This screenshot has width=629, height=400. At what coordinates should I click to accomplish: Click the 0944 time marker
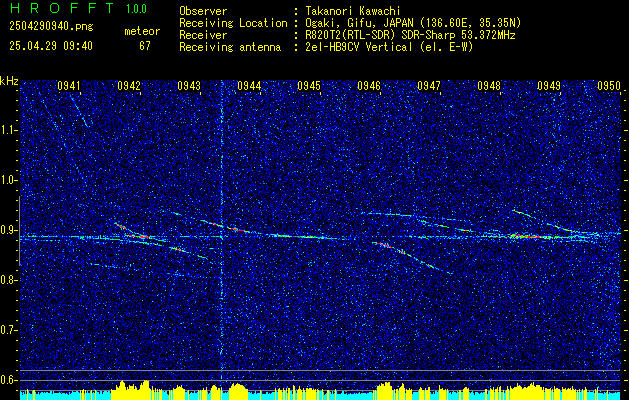[249, 86]
